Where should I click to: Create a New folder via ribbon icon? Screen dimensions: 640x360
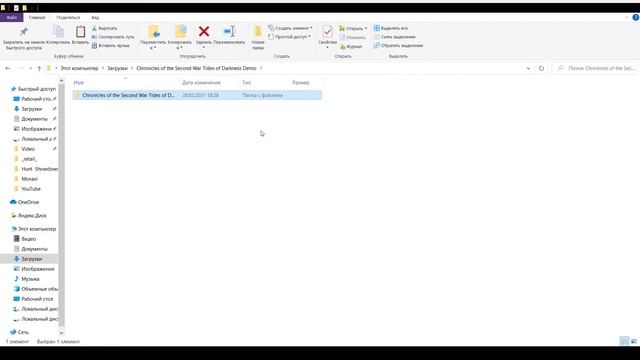pyautogui.click(x=258, y=32)
